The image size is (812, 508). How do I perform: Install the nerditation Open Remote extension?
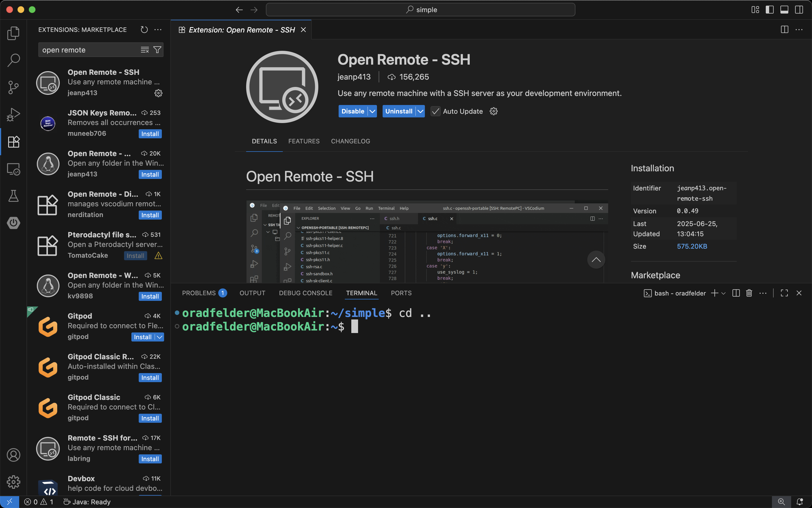150,215
